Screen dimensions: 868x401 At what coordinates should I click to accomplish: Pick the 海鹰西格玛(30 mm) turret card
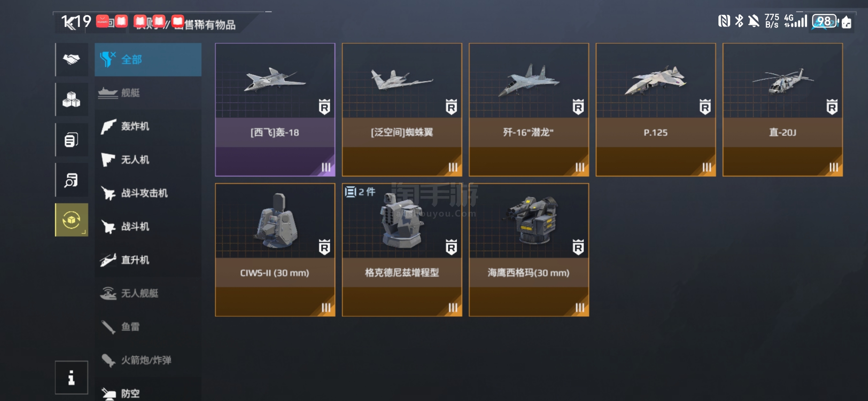click(x=529, y=250)
